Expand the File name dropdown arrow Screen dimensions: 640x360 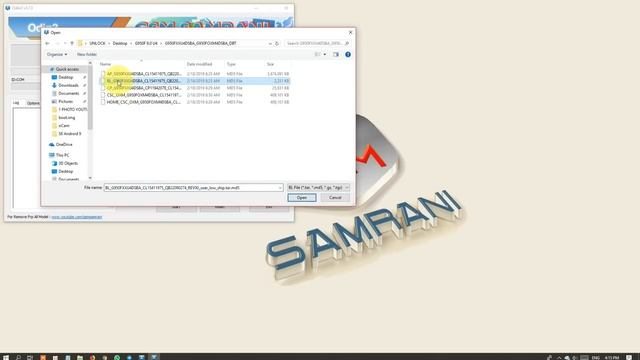point(280,188)
